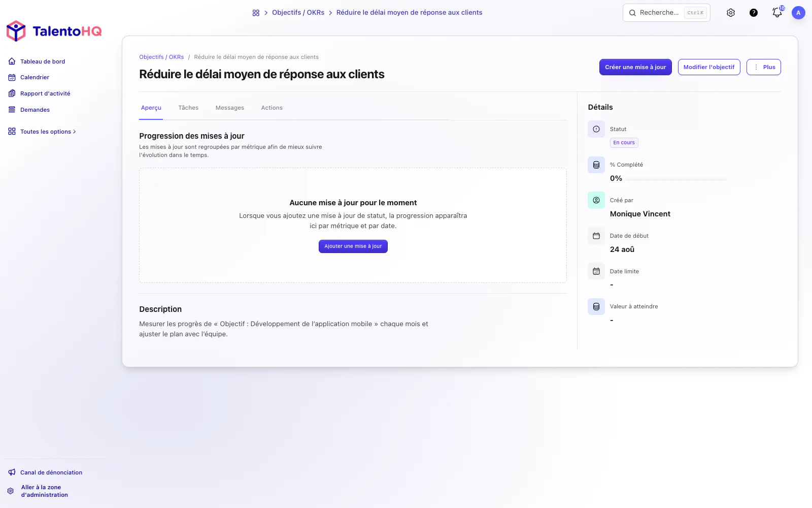812x508 pixels.
Task: Click the Statut clock icon
Action: 596,129
